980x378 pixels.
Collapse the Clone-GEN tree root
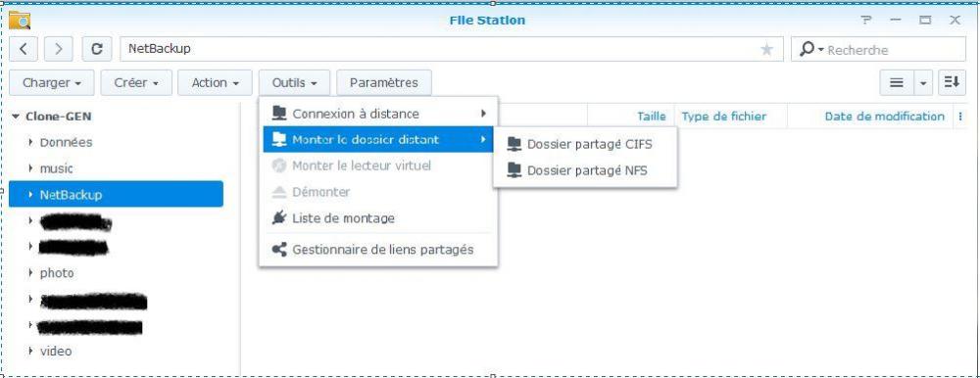tap(15, 117)
